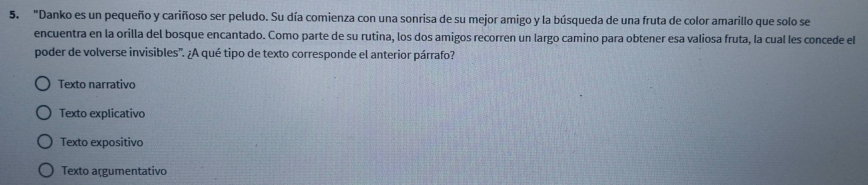Click the "Texto explicativo" answer label

pos(102,114)
